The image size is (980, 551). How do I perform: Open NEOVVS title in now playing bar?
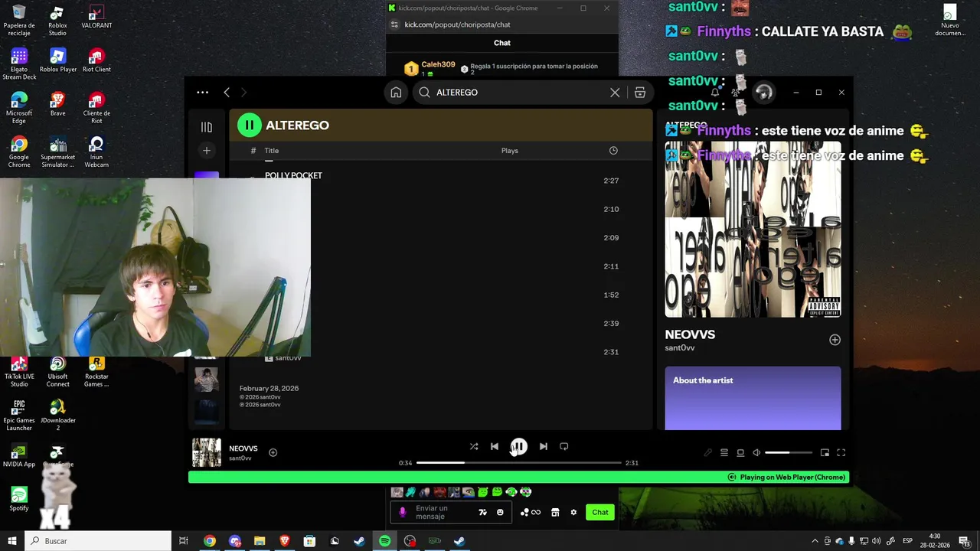coord(243,448)
